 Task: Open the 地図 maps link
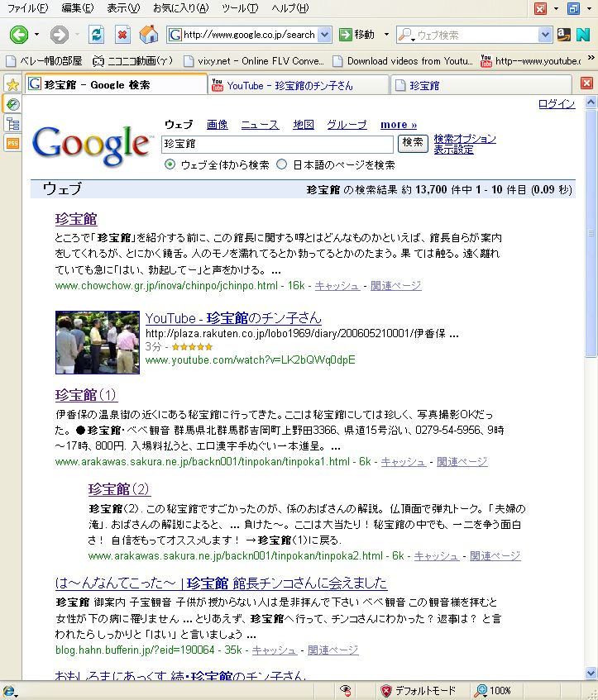(304, 125)
